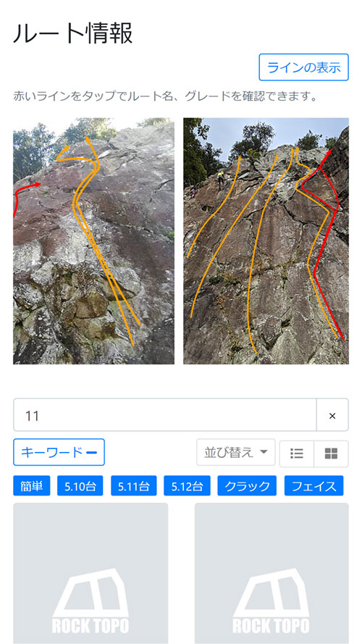The image size is (362, 644).
Task: Select the 5.11台 grade tag
Action: [133, 486]
